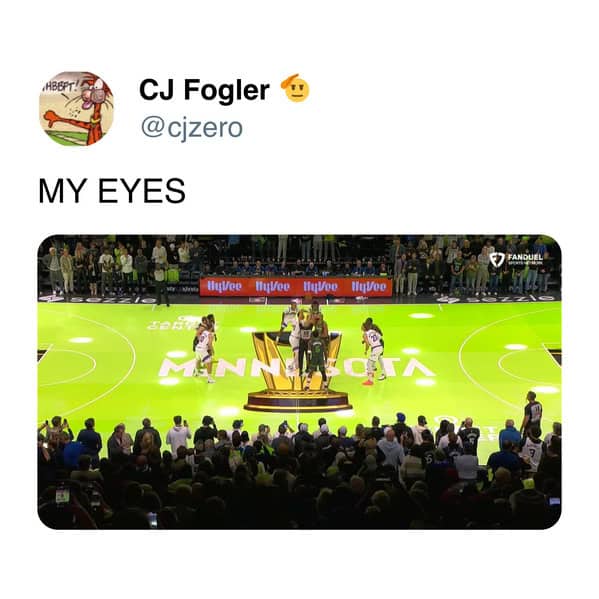This screenshot has height=599, width=599.
Task: Open CJ Fogler's cartoon profile avatar
Action: tap(76, 108)
